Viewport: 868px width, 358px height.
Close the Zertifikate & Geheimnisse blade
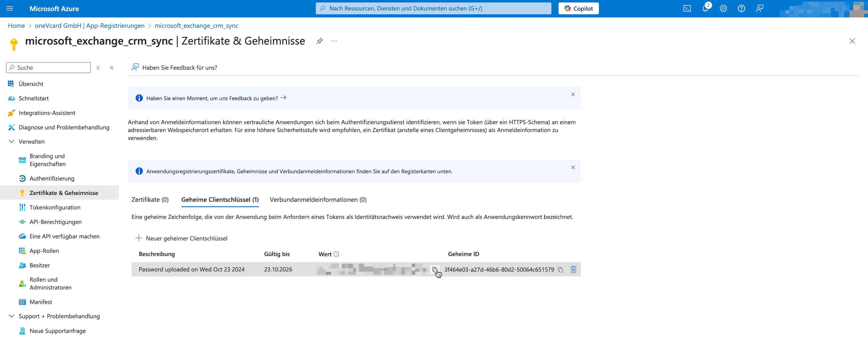click(852, 41)
